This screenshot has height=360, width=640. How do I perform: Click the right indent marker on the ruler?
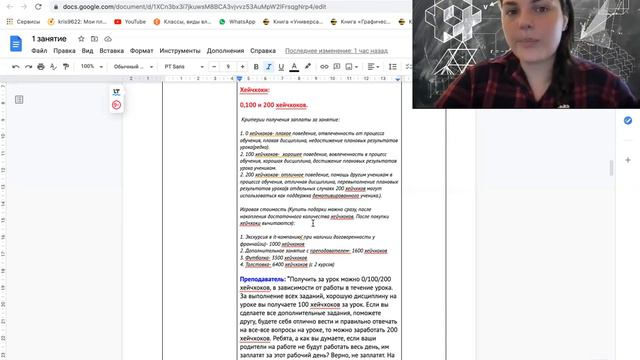click(398, 79)
